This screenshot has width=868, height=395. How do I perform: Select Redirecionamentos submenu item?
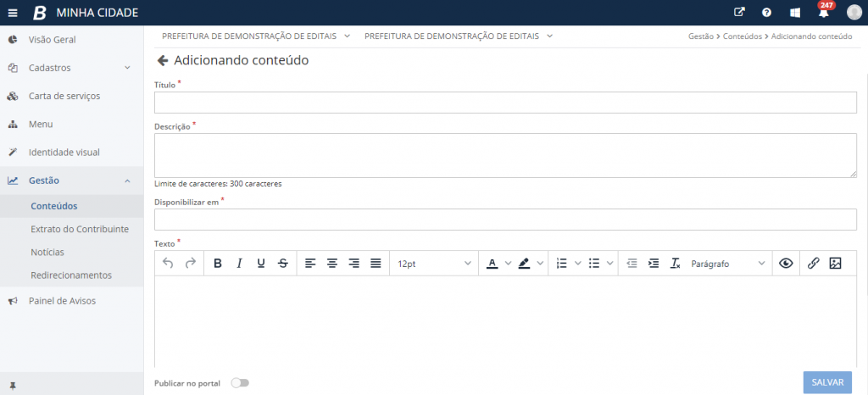pos(71,275)
